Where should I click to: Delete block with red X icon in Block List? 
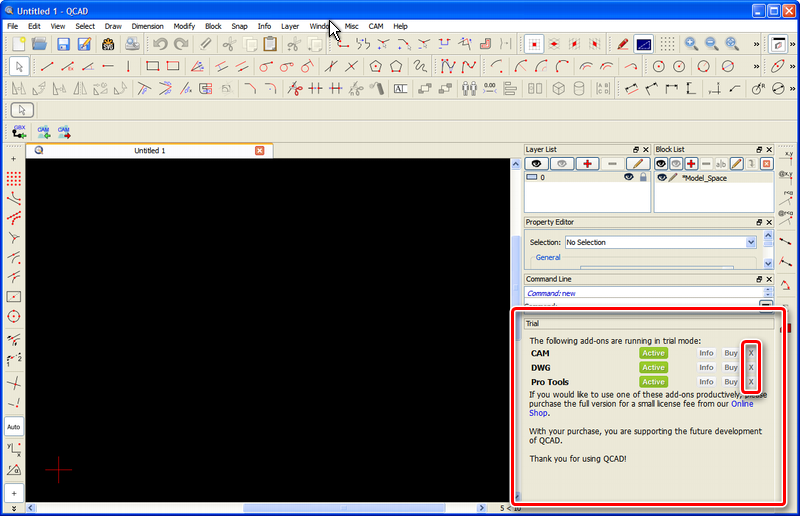tap(766, 164)
